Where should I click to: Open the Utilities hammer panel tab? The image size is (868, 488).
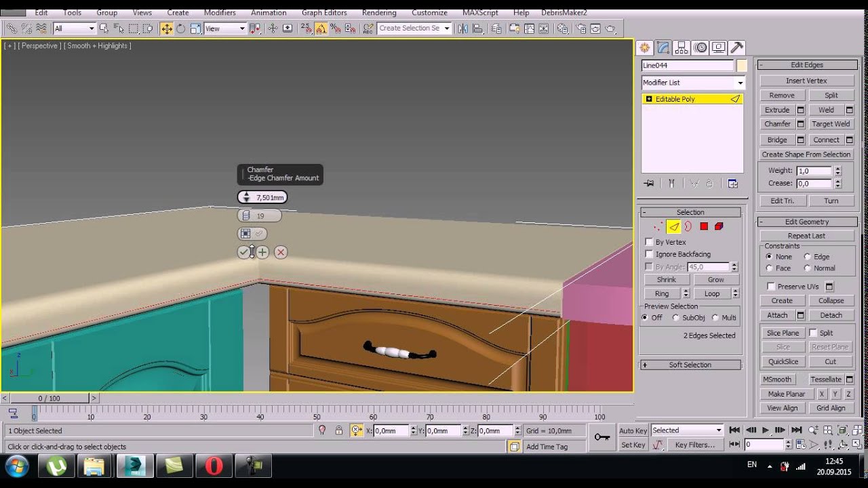(737, 47)
